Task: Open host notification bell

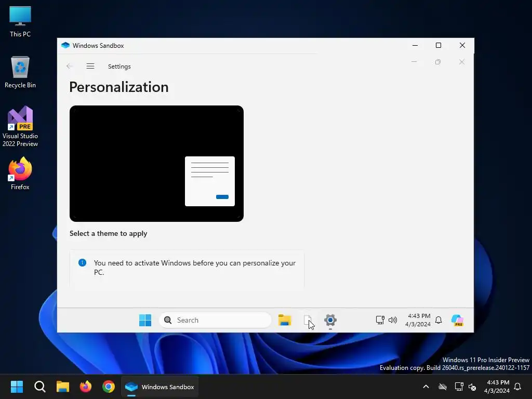Action: [518, 387]
